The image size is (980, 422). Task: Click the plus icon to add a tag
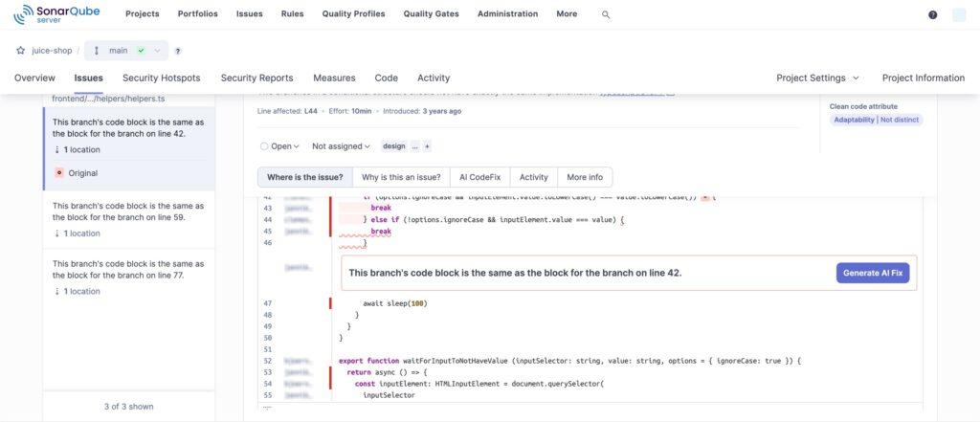tap(427, 146)
